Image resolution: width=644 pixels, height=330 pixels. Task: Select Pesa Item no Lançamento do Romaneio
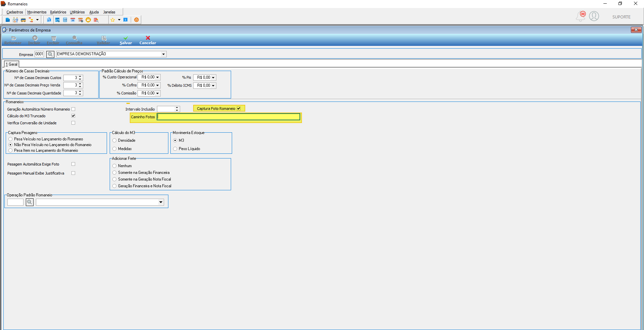(x=11, y=150)
